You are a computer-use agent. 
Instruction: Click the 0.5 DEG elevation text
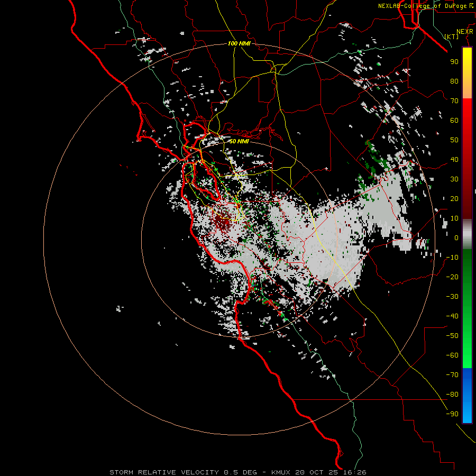point(240,472)
